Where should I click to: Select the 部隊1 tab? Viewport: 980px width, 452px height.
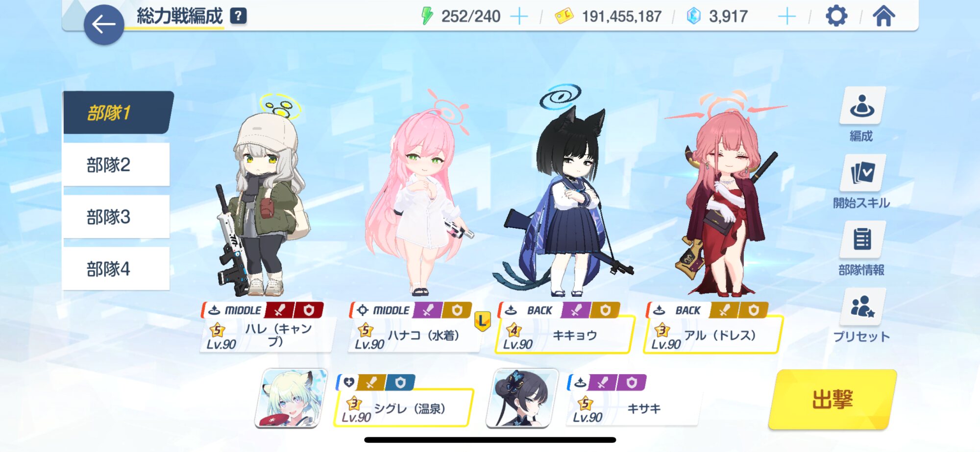pos(118,113)
